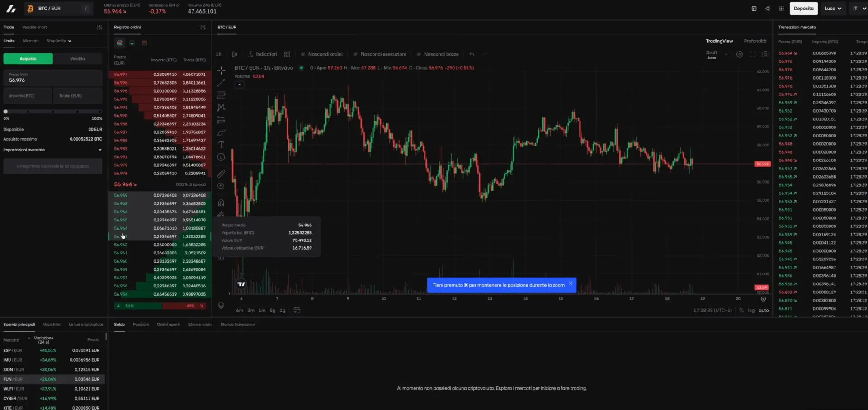
Task: Toggle percentage scale on the chart
Action: coord(741,311)
